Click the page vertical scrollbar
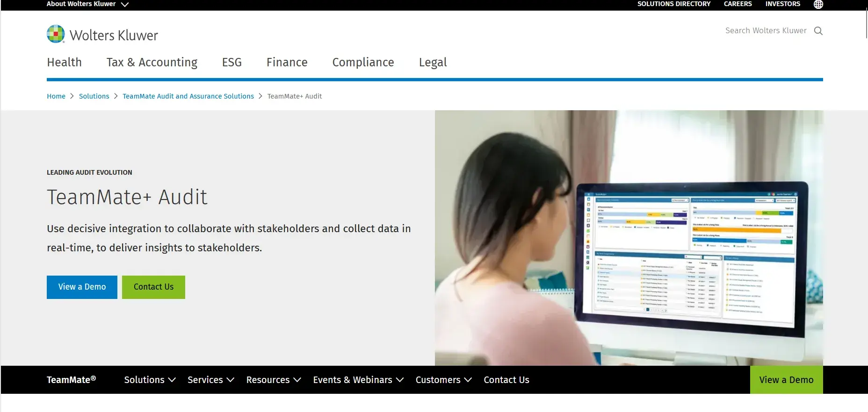The height and width of the screenshot is (412, 868). pos(866,23)
